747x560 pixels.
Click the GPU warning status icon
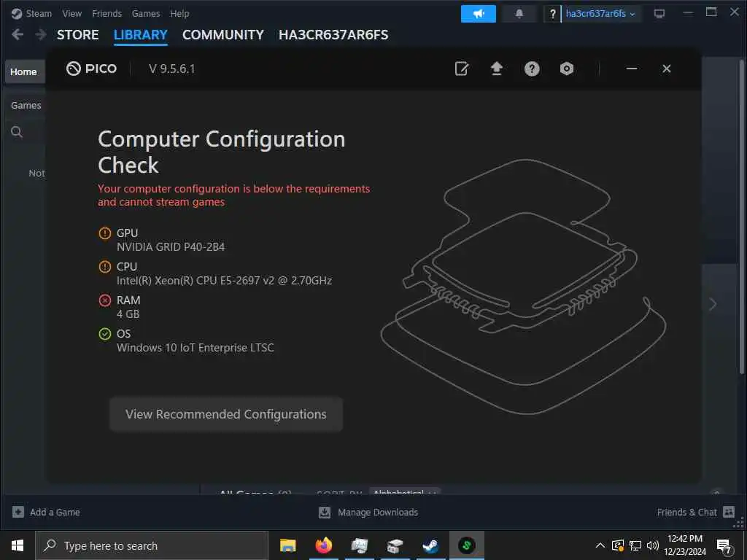[105, 233]
